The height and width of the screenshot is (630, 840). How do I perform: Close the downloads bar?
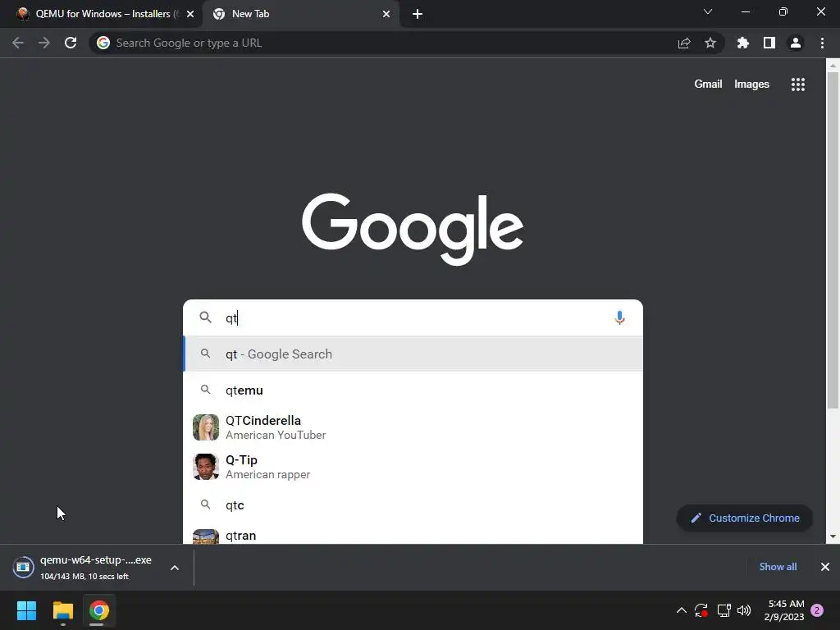(825, 567)
